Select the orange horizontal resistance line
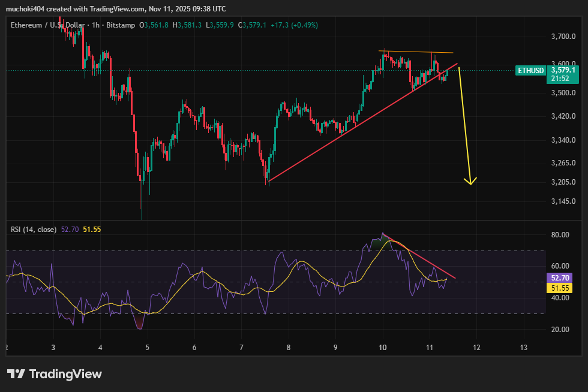 [x=417, y=52]
